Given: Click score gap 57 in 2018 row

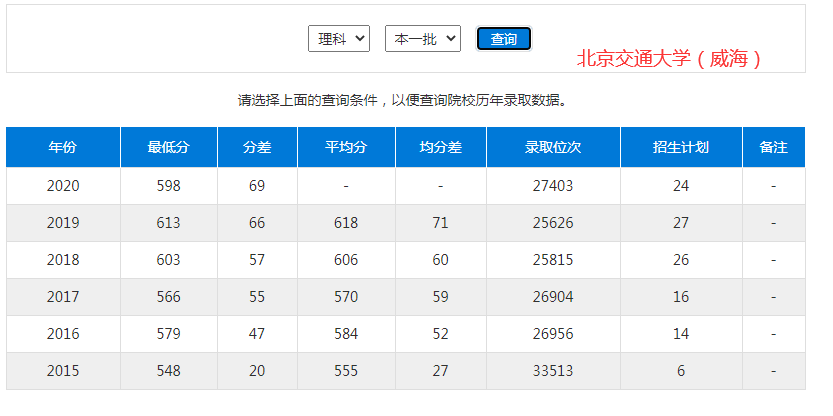Looking at the screenshot, I should [x=257, y=260].
